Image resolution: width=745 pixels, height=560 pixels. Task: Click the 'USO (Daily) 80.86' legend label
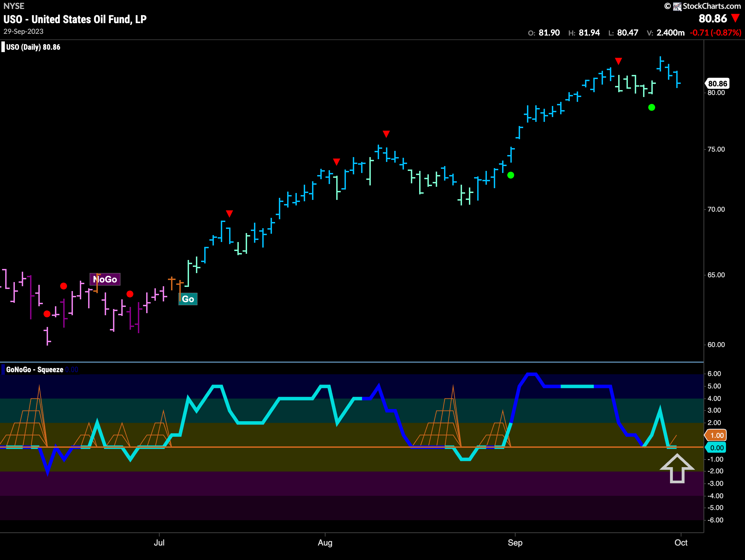pos(33,47)
